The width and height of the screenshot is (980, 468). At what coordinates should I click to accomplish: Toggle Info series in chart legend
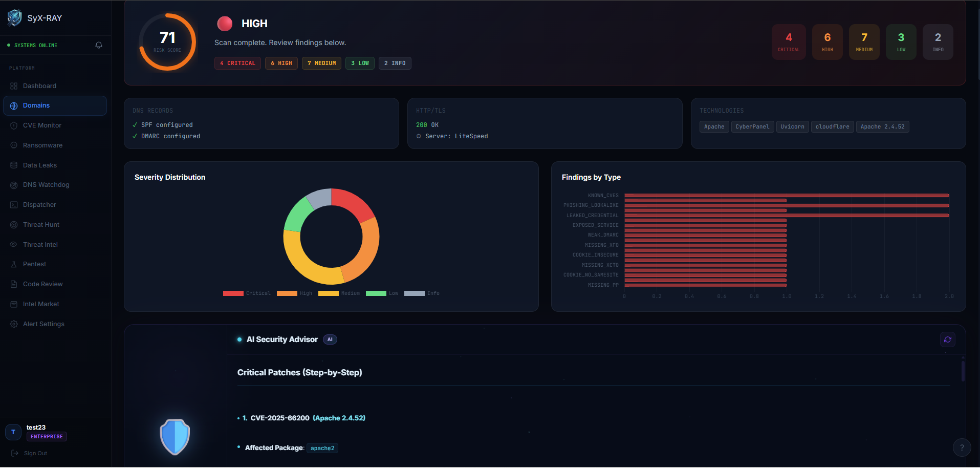[422, 293]
